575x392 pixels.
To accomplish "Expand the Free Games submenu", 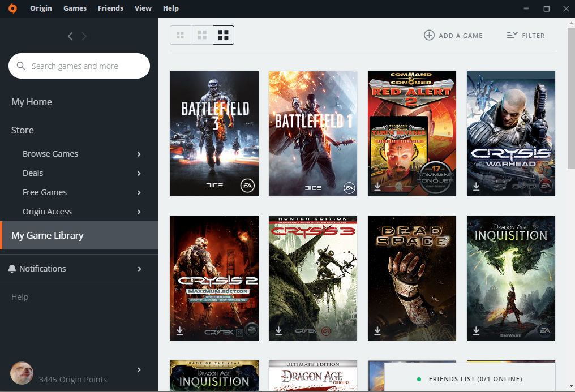I will coord(139,193).
